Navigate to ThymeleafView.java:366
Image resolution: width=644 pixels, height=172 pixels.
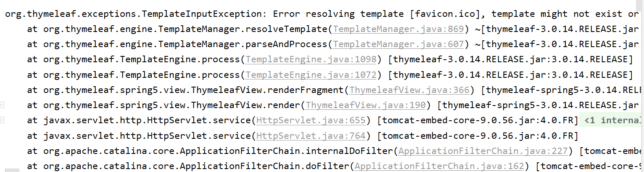pyautogui.click(x=409, y=90)
